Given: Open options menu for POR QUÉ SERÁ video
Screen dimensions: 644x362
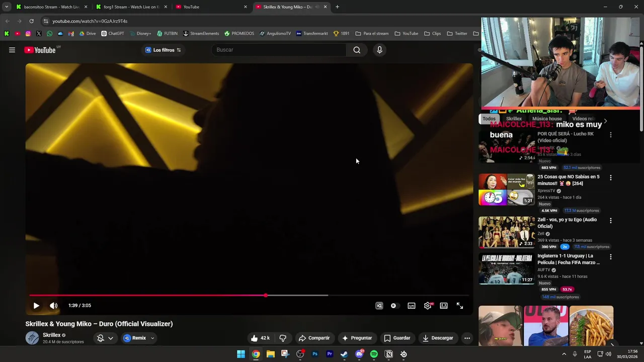Looking at the screenshot, I should coord(611,135).
